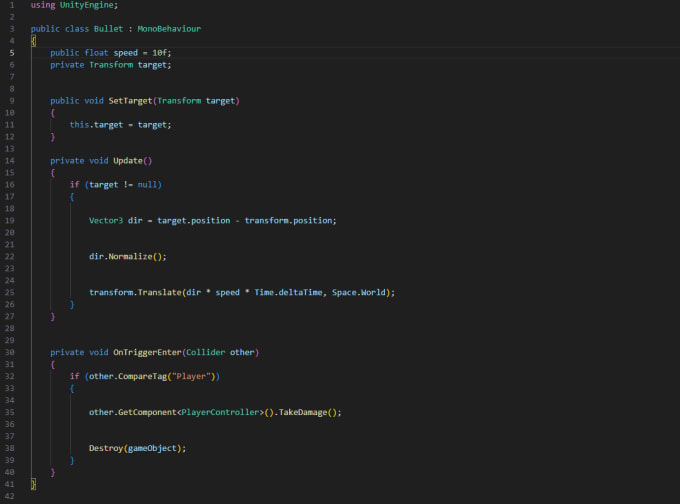680x504 pixels.
Task: Click the 'OnTriggerEnter' method name
Action: pyautogui.click(x=147, y=353)
